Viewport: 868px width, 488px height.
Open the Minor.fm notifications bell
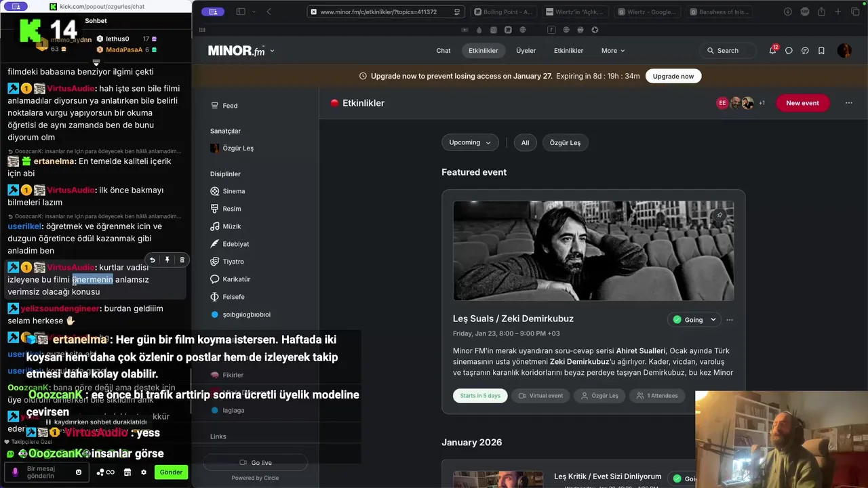tap(772, 50)
